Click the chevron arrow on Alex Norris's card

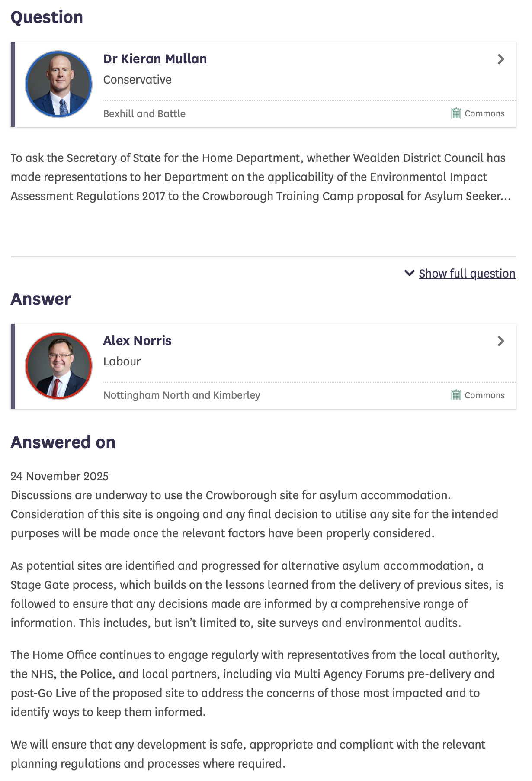(501, 341)
